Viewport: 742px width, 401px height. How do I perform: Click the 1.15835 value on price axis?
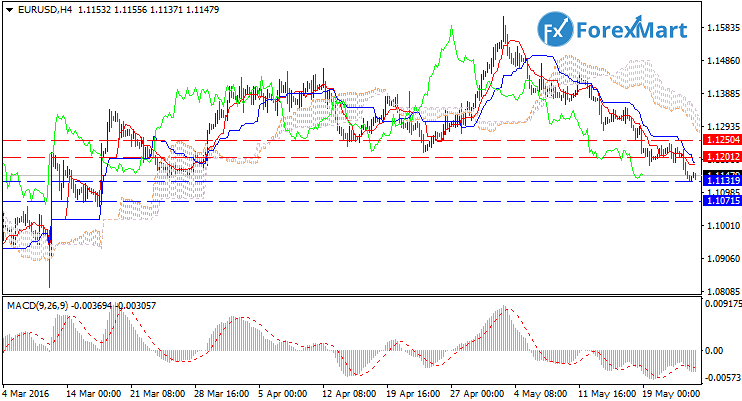click(721, 28)
